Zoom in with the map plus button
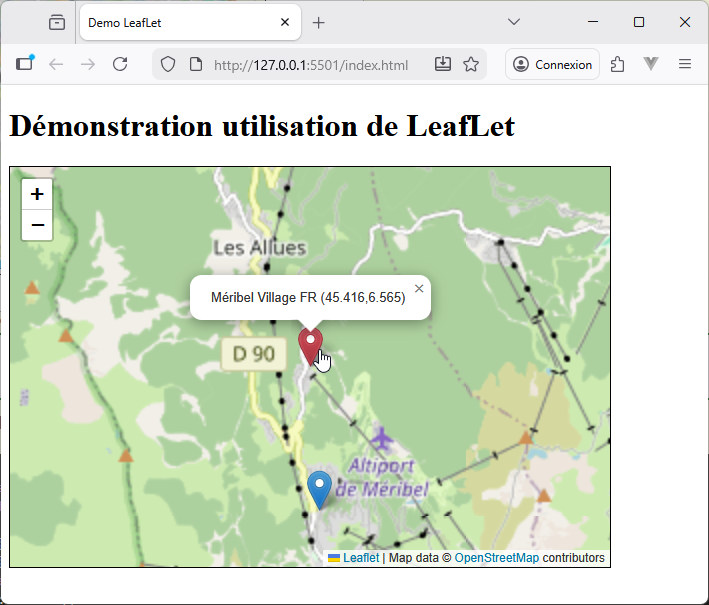Viewport: 709px width, 605px height. coord(37,195)
